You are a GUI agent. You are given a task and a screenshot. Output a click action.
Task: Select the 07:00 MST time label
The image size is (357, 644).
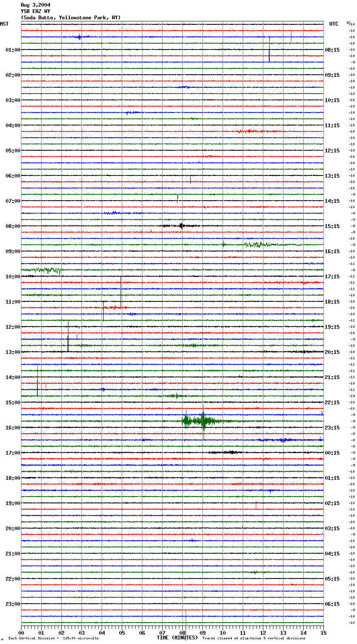point(13,201)
